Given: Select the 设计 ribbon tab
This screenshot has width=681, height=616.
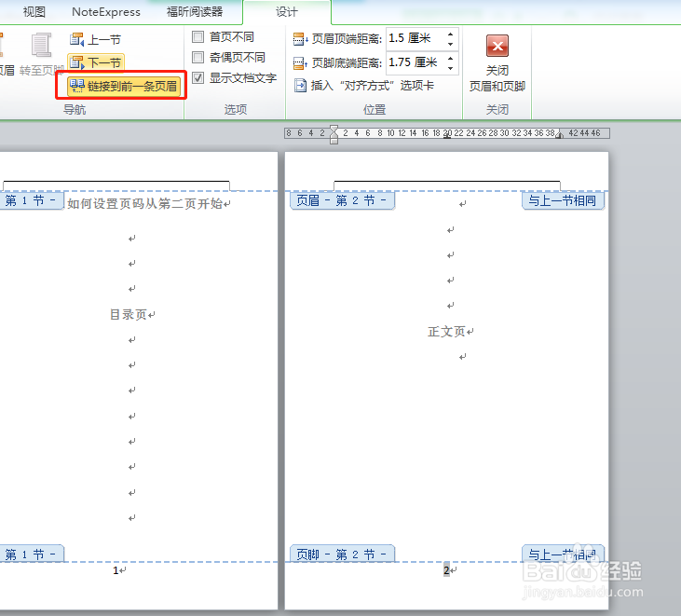Looking at the screenshot, I should click(x=287, y=12).
